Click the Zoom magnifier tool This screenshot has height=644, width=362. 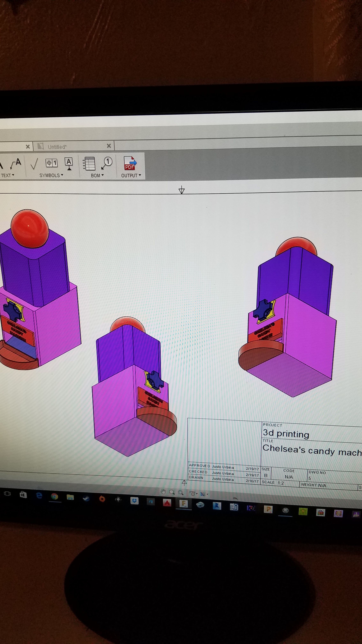click(172, 492)
